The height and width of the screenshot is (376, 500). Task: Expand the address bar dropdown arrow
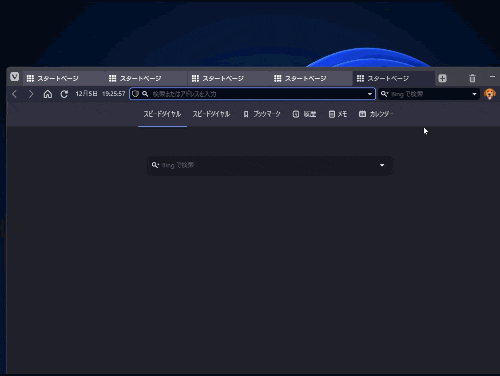370,94
